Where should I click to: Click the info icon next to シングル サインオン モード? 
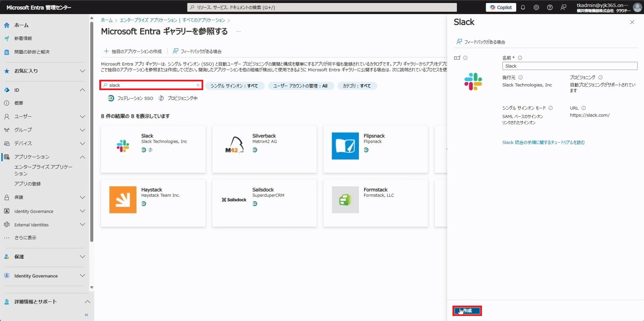550,108
